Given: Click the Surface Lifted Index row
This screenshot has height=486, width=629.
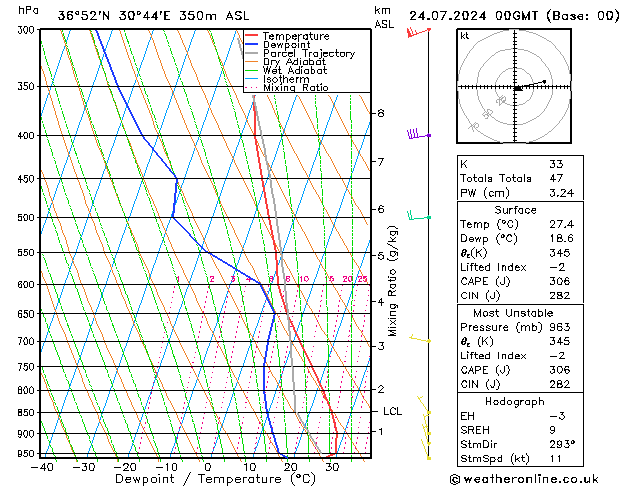Looking at the screenshot, I should 520,267.
